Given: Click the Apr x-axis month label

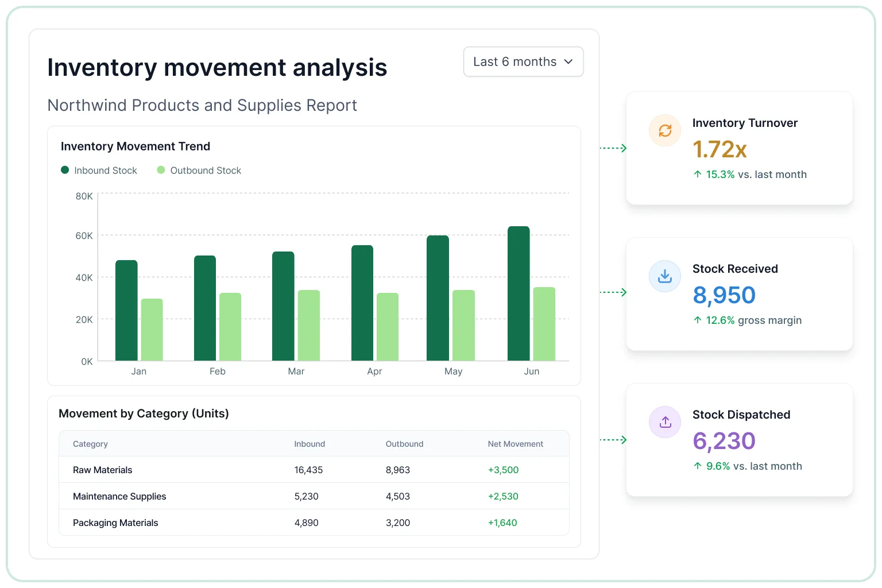Looking at the screenshot, I should coord(374,372).
